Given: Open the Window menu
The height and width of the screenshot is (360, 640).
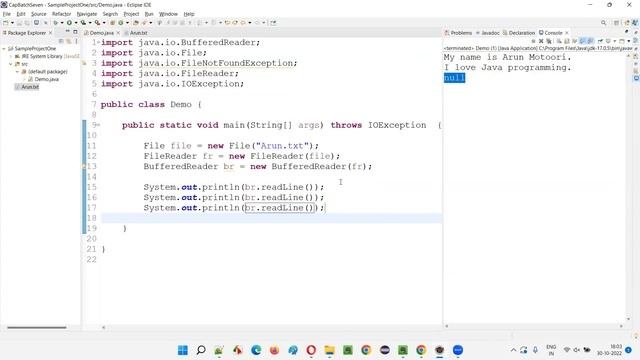Looking at the screenshot, I should 168,14.
